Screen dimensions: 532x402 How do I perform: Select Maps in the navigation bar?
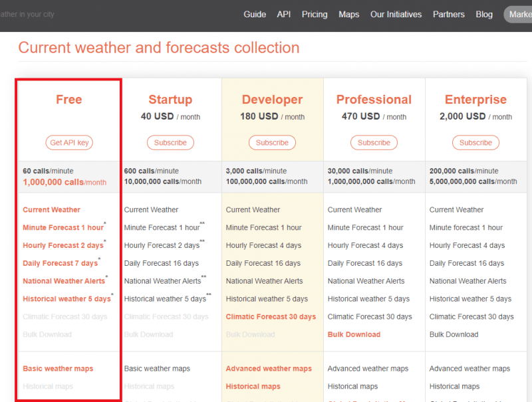(349, 15)
